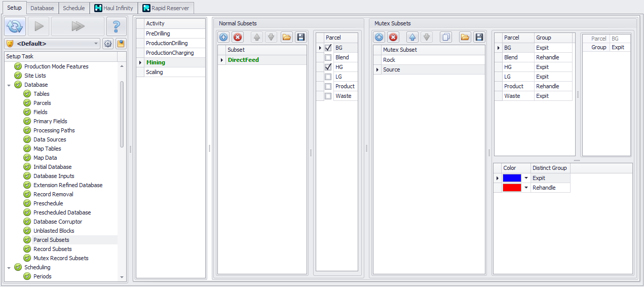Select the ProductionDrilling activity row
Screen dimensions: 644x287
(171, 43)
